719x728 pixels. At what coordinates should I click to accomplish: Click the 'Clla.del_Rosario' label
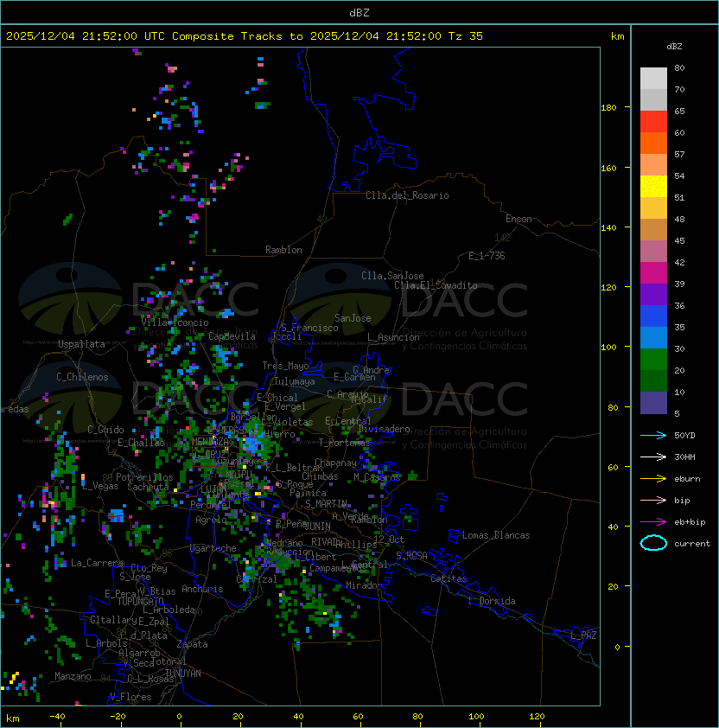(x=407, y=195)
